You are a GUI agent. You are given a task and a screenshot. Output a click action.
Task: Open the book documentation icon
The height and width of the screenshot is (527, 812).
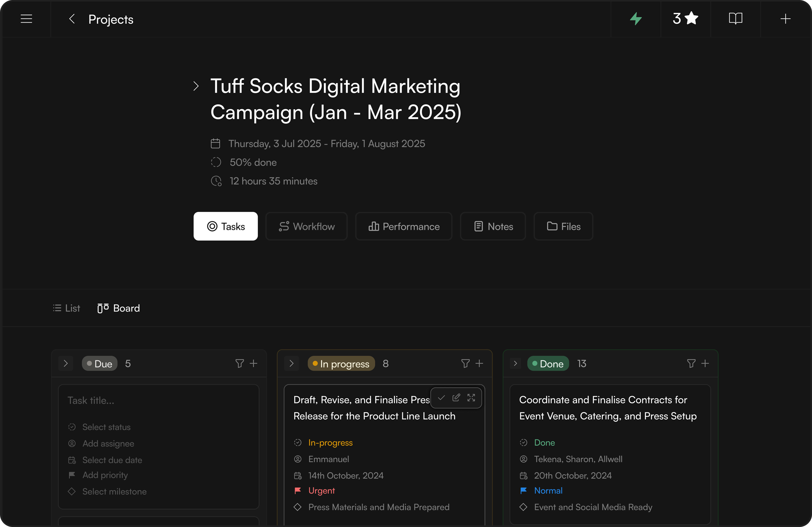735,19
